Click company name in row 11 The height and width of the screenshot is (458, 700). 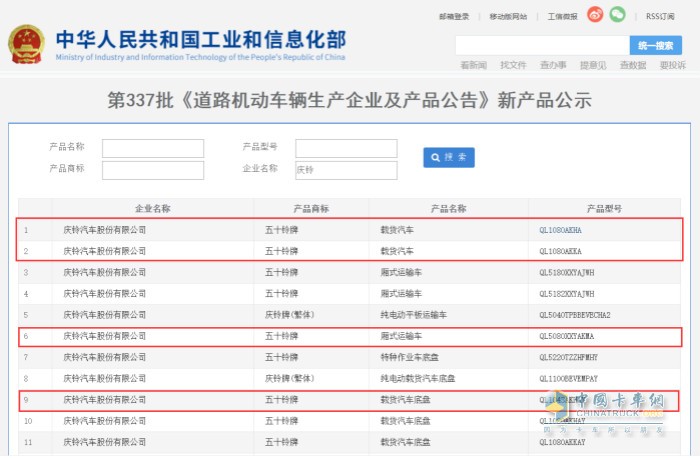coord(104,442)
